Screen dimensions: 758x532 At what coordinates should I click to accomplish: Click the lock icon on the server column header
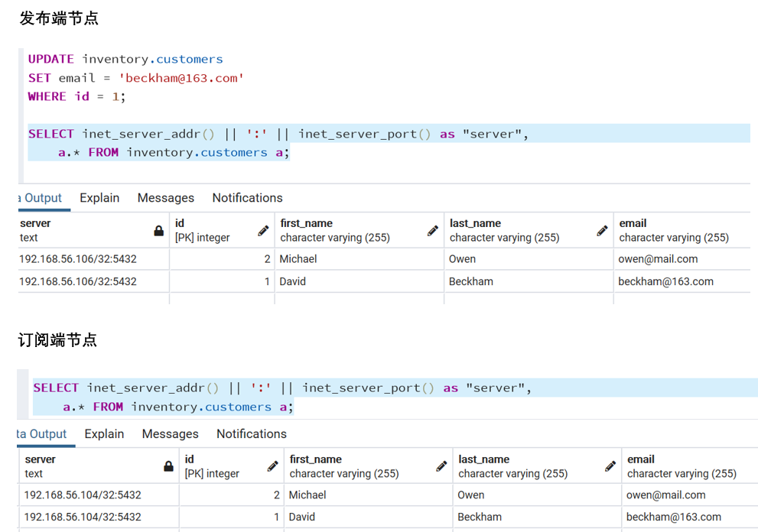pos(157,231)
